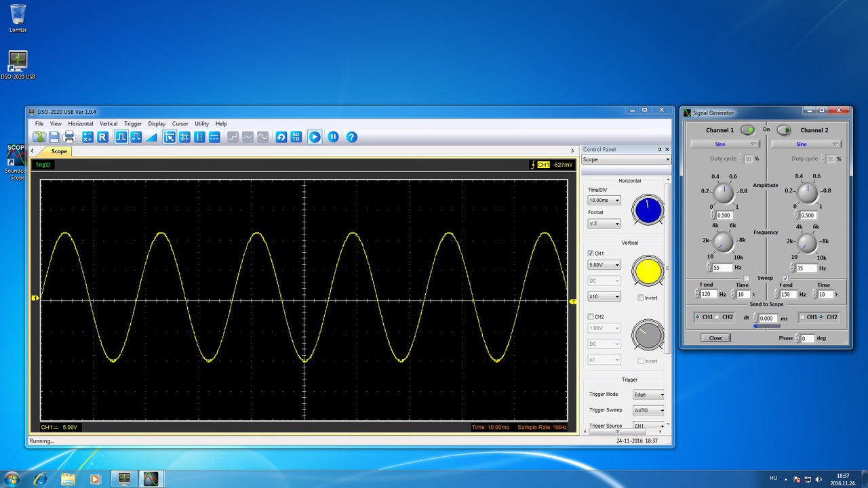The width and height of the screenshot is (868, 488).
Task: Select the Scope tab
Action: point(59,151)
